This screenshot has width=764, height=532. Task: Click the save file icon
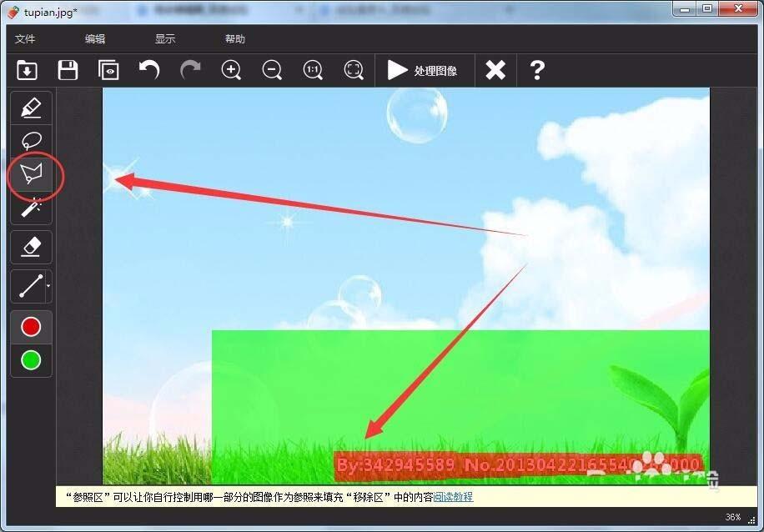(68, 70)
